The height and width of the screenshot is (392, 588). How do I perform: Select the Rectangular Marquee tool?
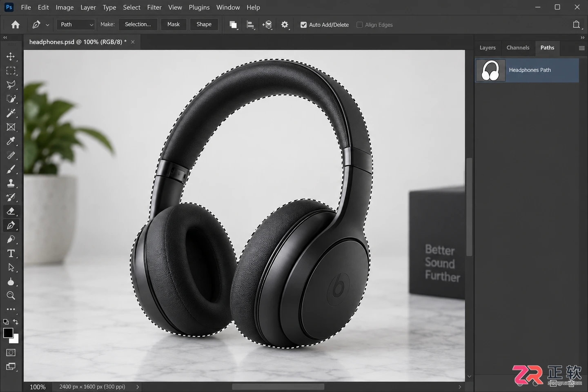click(x=11, y=71)
